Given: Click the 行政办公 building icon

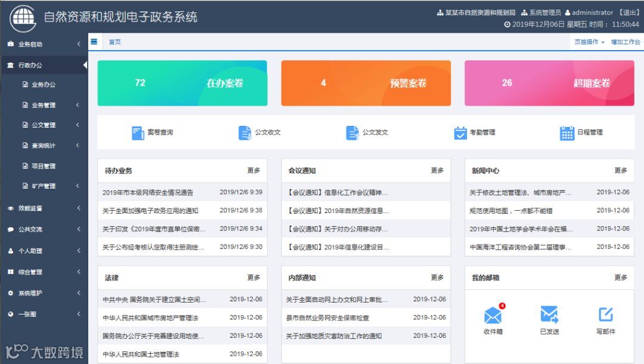Looking at the screenshot, I should click(11, 65).
